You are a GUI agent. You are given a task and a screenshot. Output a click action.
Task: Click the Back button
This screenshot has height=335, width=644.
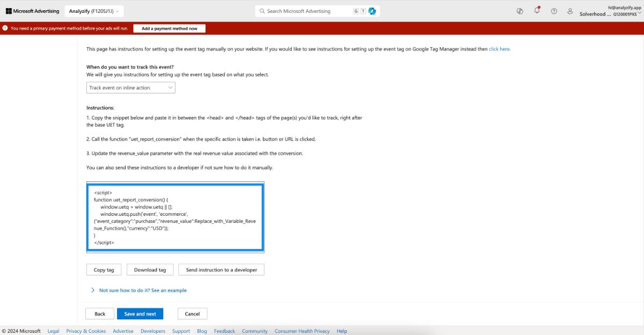pos(100,314)
